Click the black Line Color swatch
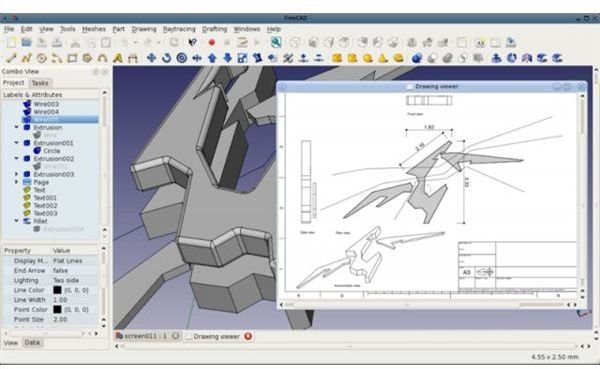 [x=57, y=290]
